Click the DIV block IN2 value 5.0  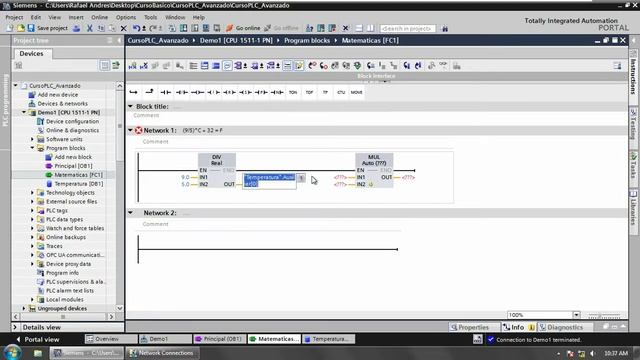[185, 184]
